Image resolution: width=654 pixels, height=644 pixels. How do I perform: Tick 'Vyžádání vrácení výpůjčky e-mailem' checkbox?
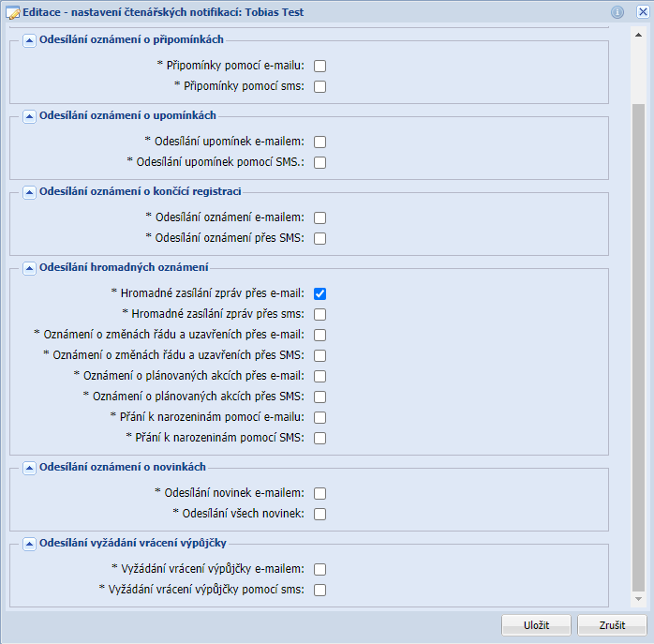coord(320,569)
